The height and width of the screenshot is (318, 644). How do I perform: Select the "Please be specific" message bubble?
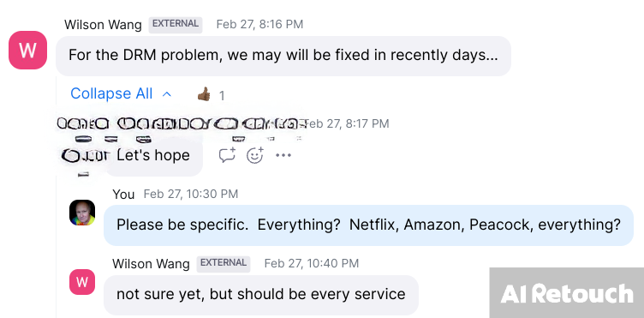pyautogui.click(x=368, y=225)
